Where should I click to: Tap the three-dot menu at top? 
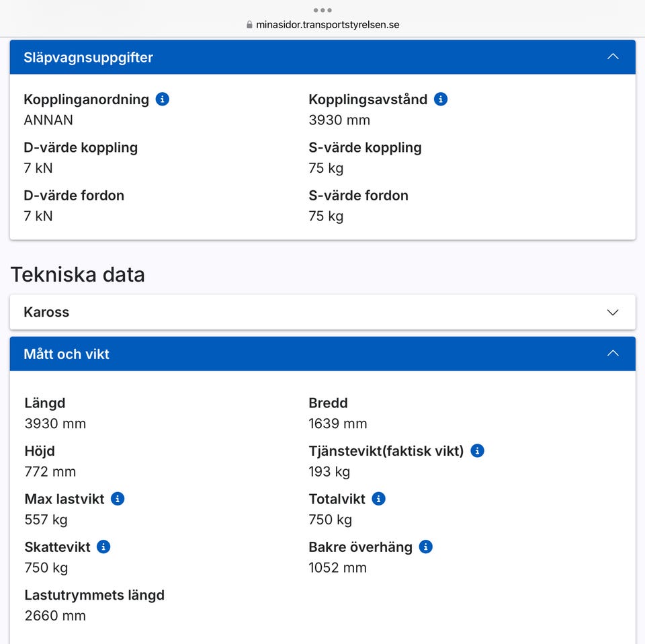[322, 10]
